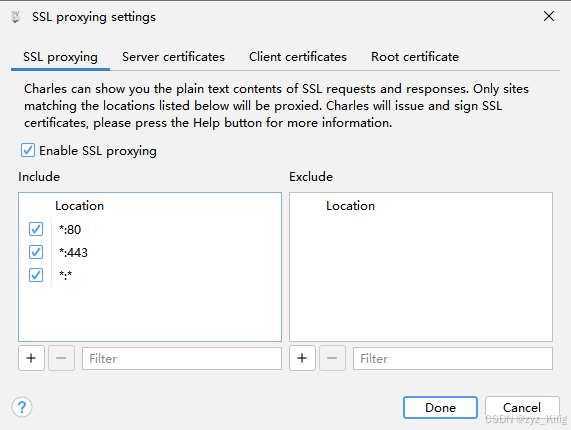
Task: Toggle the *:443 location checkbox
Action: point(36,252)
